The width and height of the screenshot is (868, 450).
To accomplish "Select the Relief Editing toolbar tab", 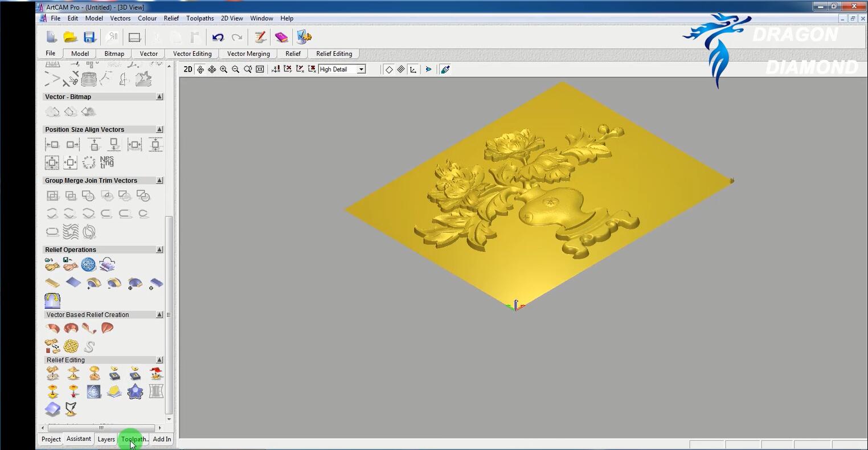I will 334,54.
